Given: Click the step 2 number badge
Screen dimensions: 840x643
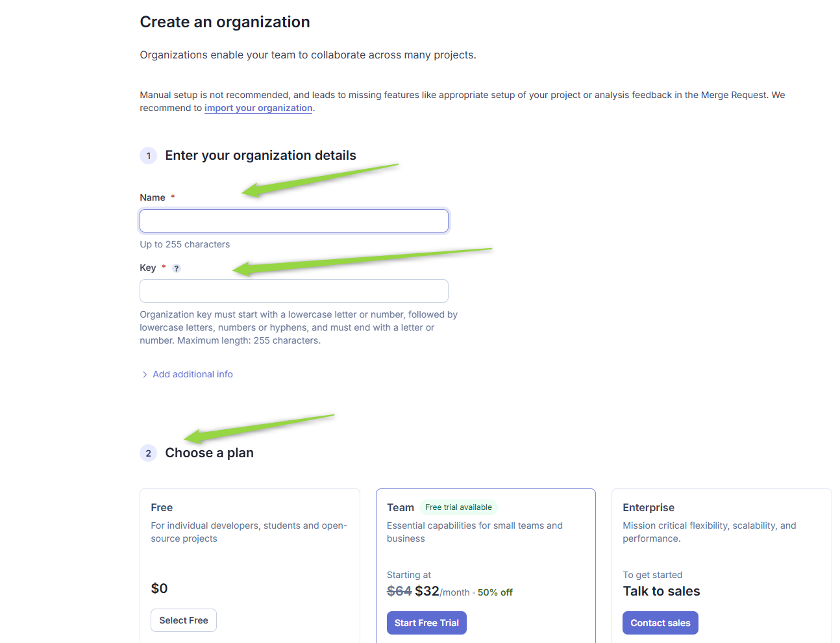Looking at the screenshot, I should tap(148, 453).
